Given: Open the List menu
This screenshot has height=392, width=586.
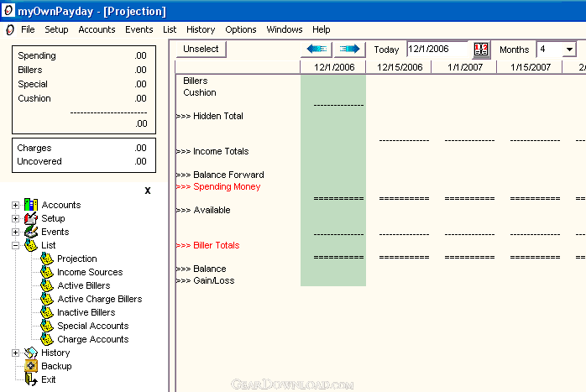Looking at the screenshot, I should pos(170,29).
